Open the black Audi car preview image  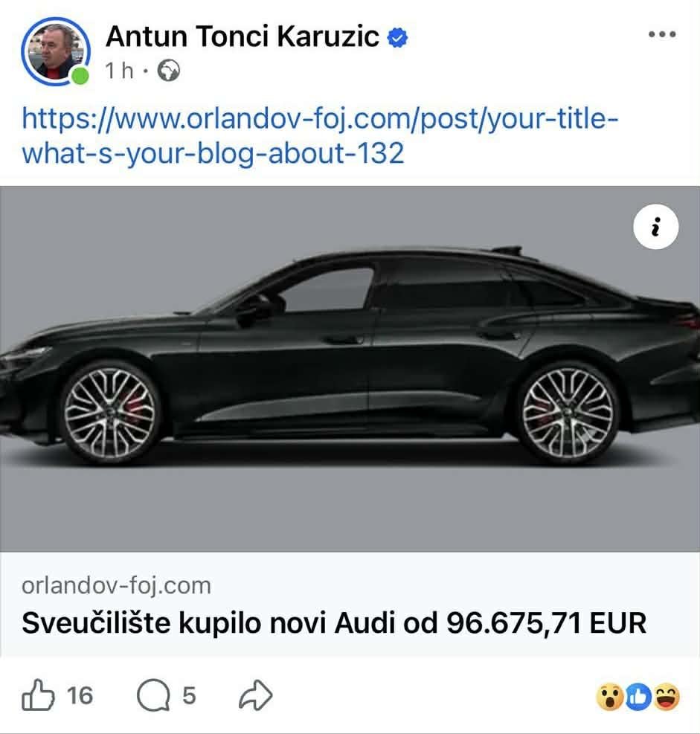350,369
